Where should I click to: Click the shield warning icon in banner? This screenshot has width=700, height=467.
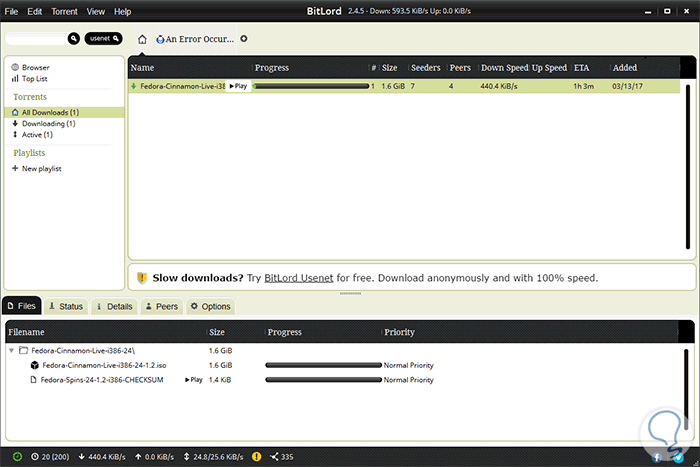click(x=142, y=278)
